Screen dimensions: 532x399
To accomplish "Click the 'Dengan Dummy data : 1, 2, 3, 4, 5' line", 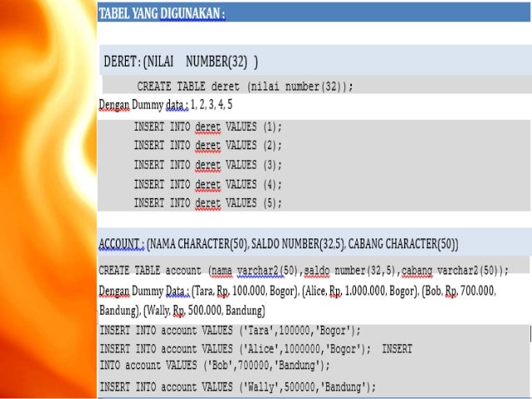I will [x=166, y=105].
